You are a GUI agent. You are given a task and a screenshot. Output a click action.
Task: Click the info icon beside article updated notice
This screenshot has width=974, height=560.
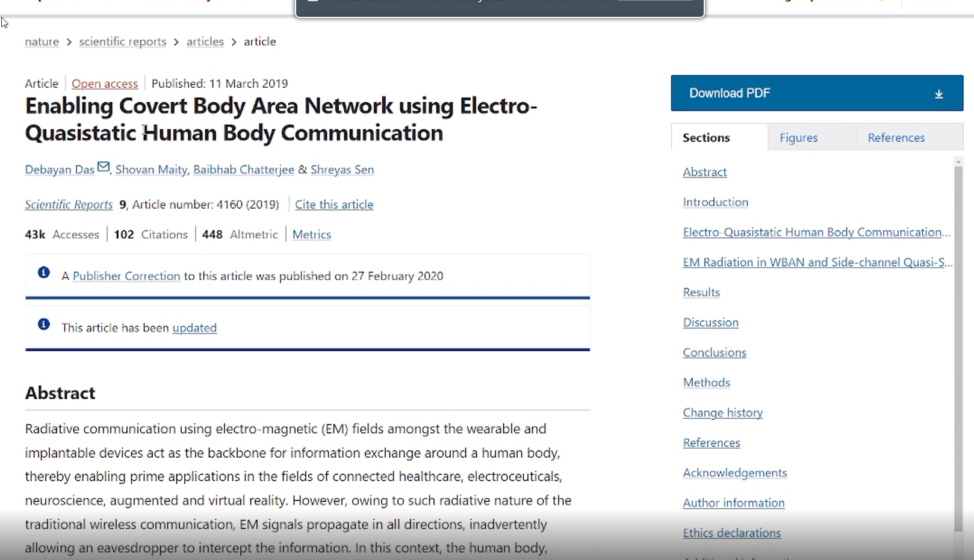click(44, 324)
